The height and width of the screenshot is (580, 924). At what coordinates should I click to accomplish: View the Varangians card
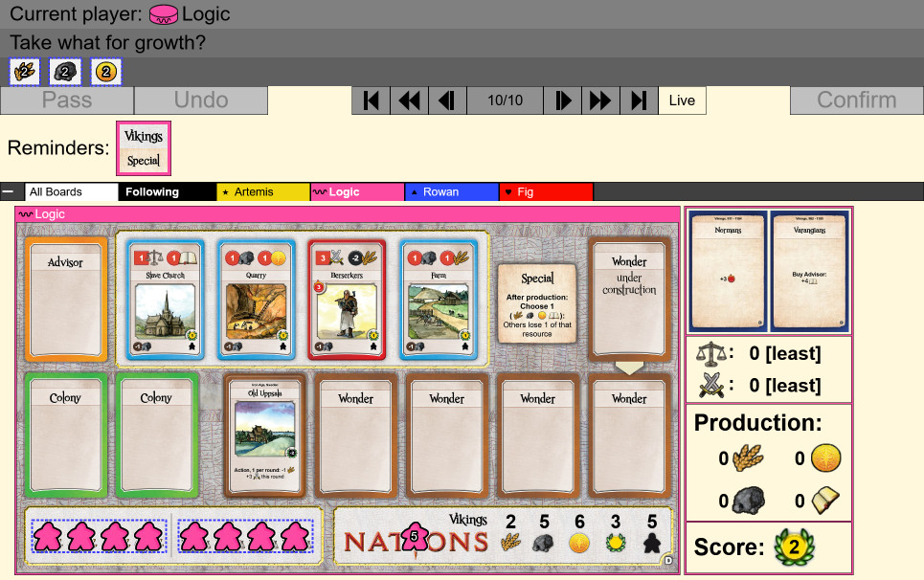point(810,271)
